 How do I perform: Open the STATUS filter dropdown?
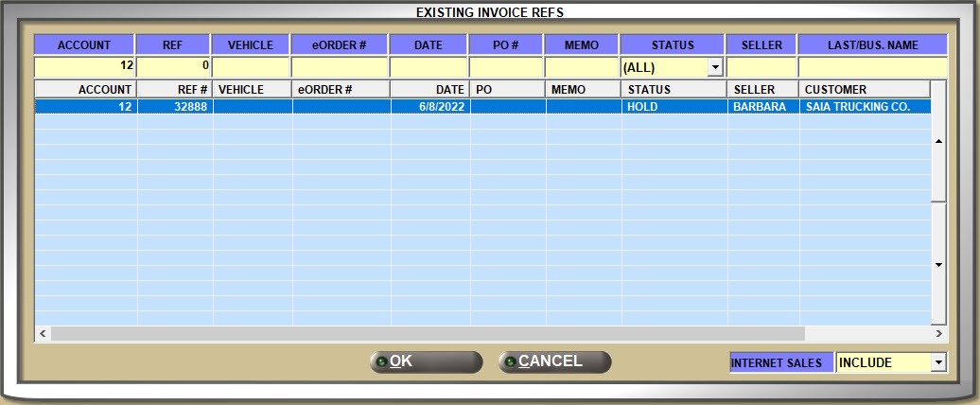point(715,68)
